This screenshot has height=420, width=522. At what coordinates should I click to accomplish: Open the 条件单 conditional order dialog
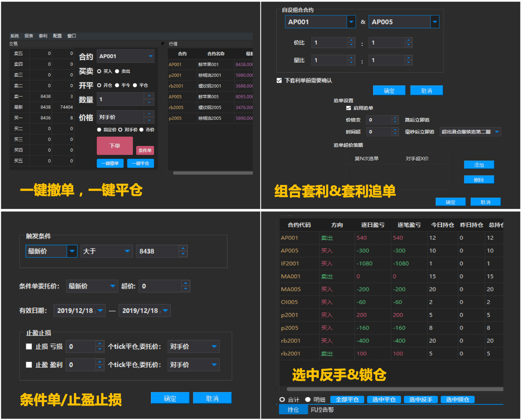point(145,150)
